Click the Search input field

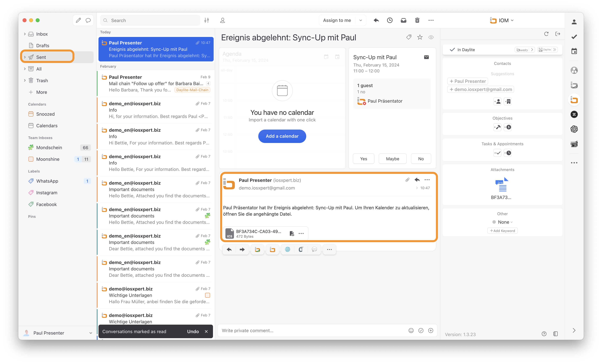(150, 20)
